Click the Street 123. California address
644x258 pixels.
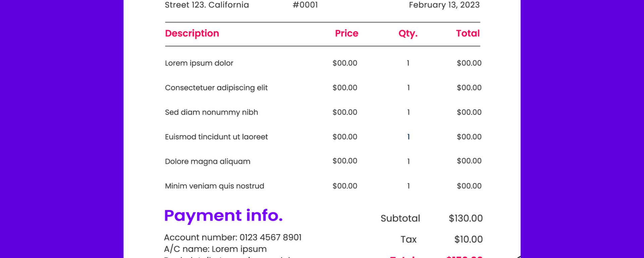coord(207,5)
